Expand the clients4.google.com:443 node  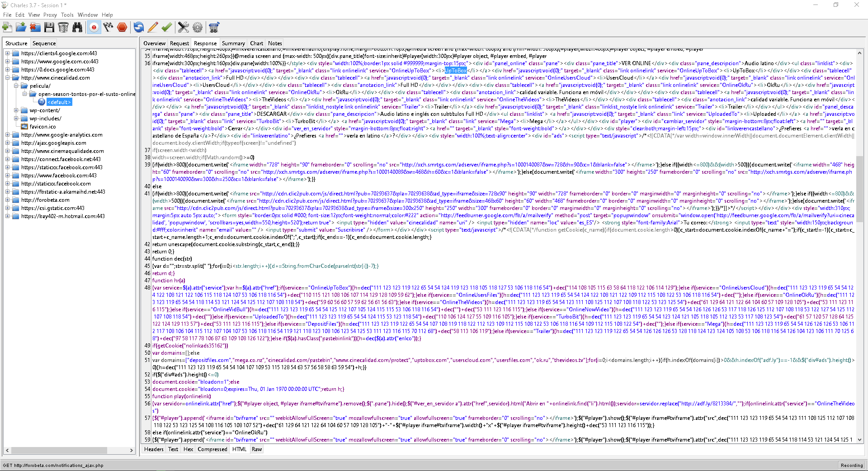point(8,53)
